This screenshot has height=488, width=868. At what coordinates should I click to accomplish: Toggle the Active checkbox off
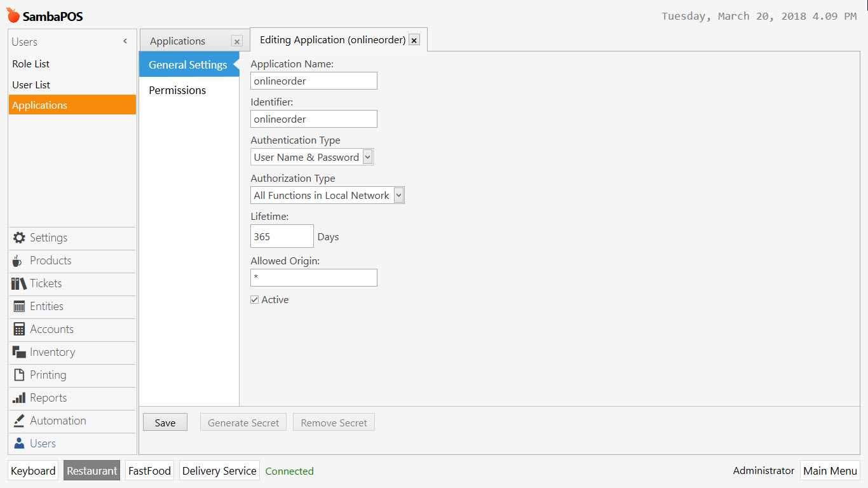pos(254,299)
